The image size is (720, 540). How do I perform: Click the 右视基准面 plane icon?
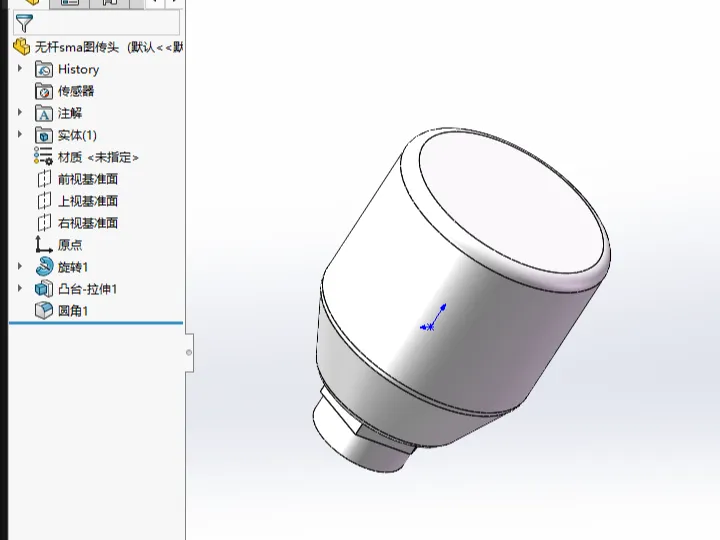tap(44, 223)
